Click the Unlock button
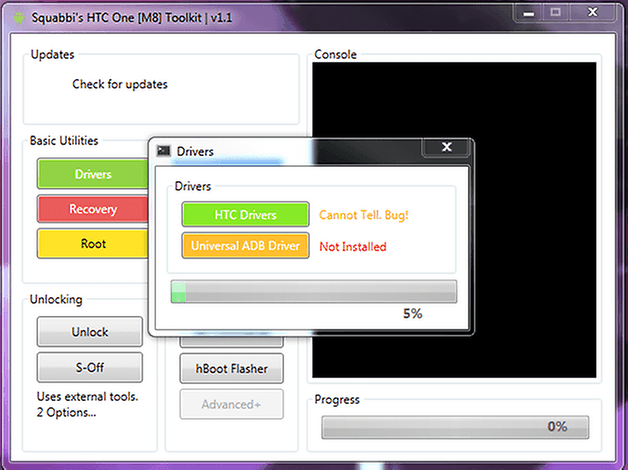The width and height of the screenshot is (628, 470). pos(90,332)
